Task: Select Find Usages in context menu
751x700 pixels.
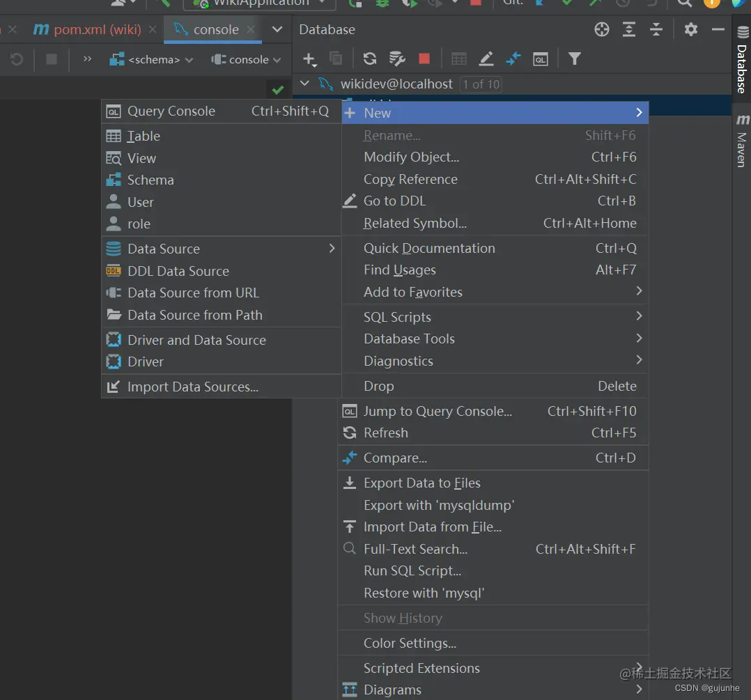Action: tap(495, 270)
